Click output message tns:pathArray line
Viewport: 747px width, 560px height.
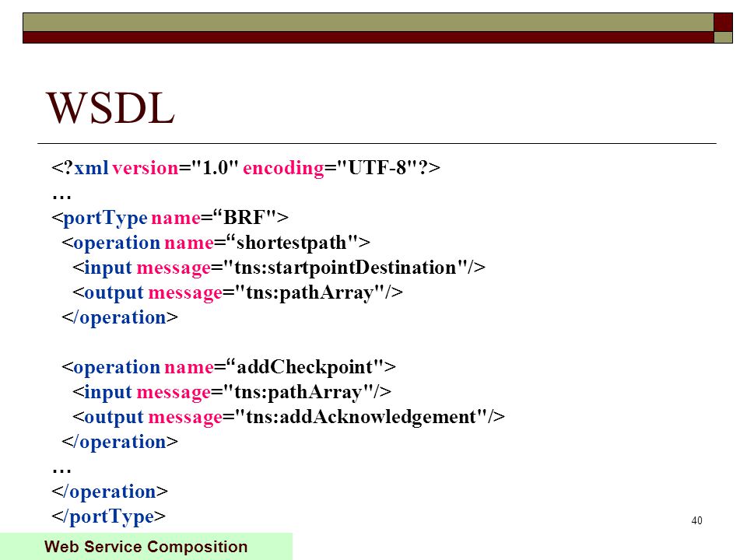238,293
